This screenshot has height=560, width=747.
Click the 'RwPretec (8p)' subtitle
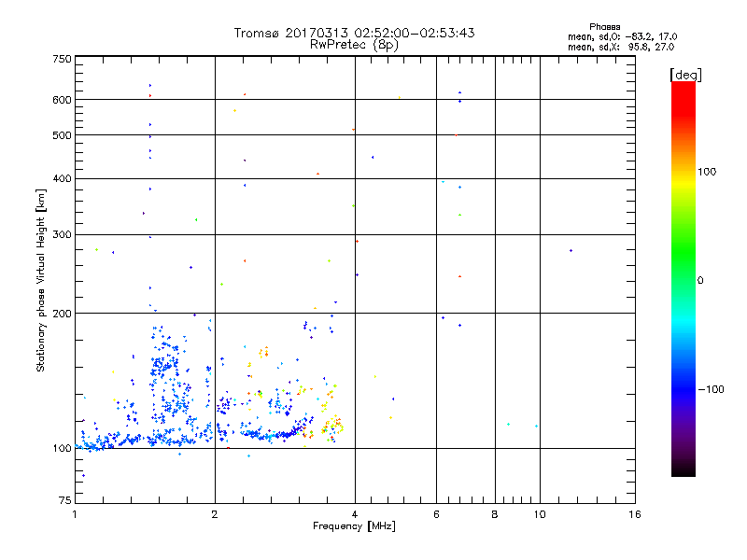pyautogui.click(x=354, y=45)
